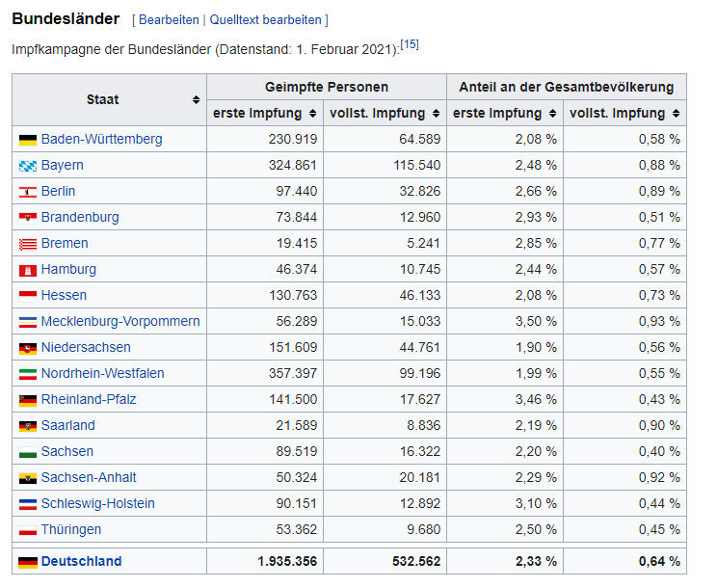
Task: Sort by vollst. Impfung under Anteil an Gesamtbevölkerung
Action: 675,114
